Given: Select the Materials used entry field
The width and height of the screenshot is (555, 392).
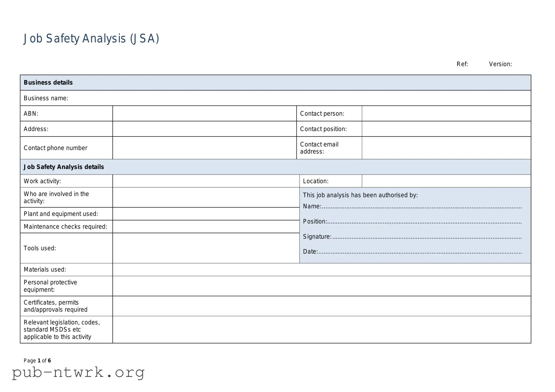Looking at the screenshot, I should pos(322,269).
